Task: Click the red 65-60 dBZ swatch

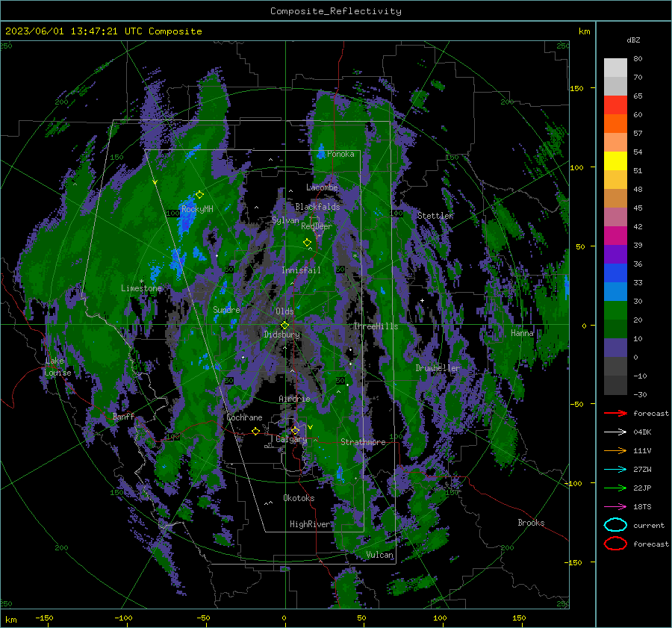Action: [x=615, y=105]
